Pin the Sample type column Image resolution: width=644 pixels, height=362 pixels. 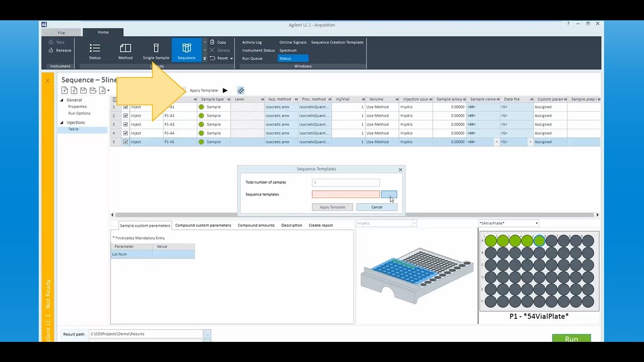click(229, 100)
